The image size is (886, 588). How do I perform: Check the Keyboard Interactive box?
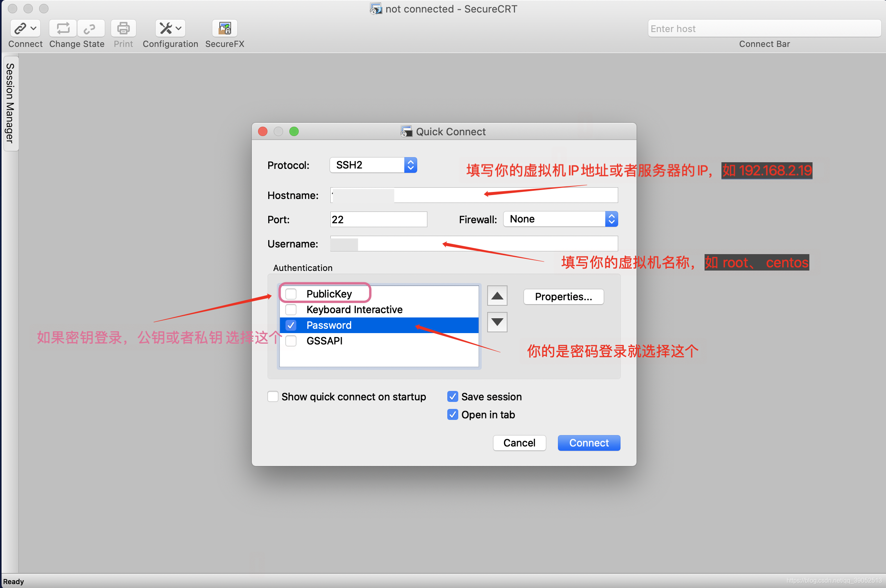(x=291, y=310)
